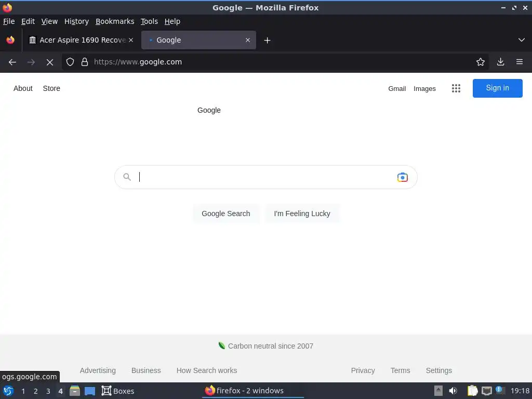The width and height of the screenshot is (532, 399).
Task: Open Firefox View pinned button
Action: click(10, 40)
